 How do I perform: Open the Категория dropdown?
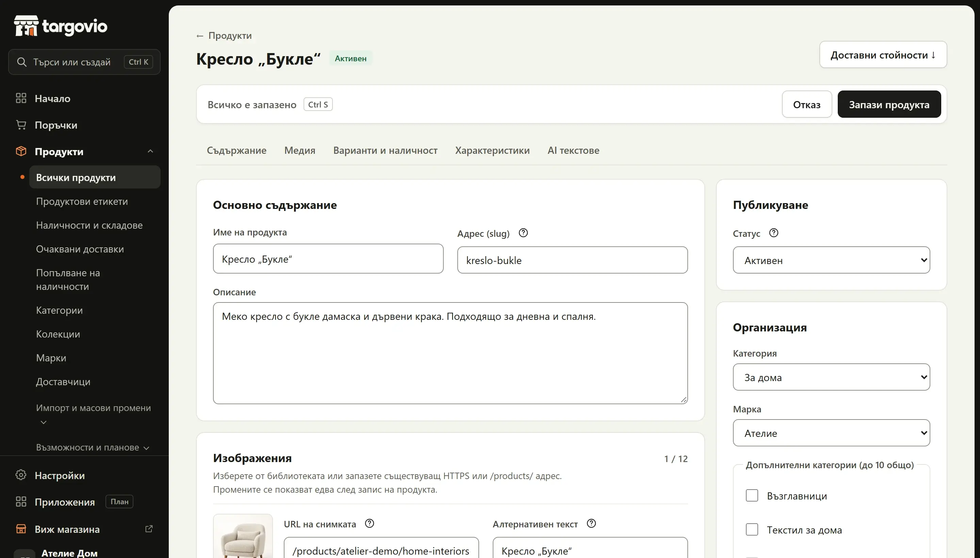pyautogui.click(x=831, y=377)
